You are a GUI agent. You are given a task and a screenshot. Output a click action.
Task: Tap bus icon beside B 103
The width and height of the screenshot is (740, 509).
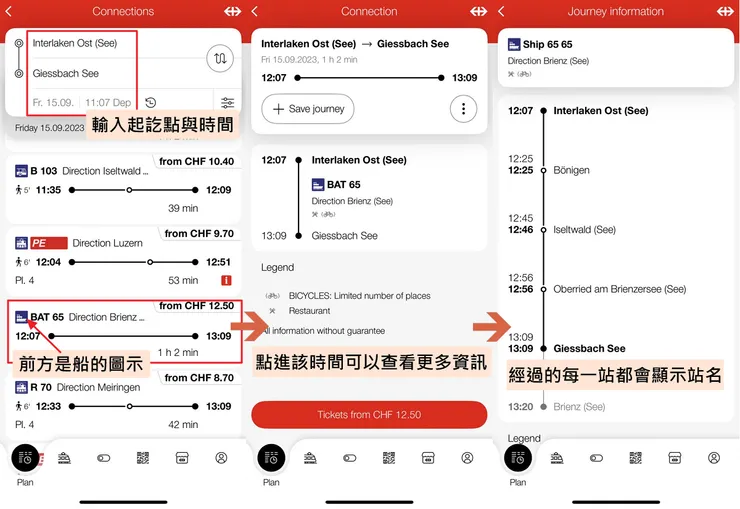pos(21,171)
